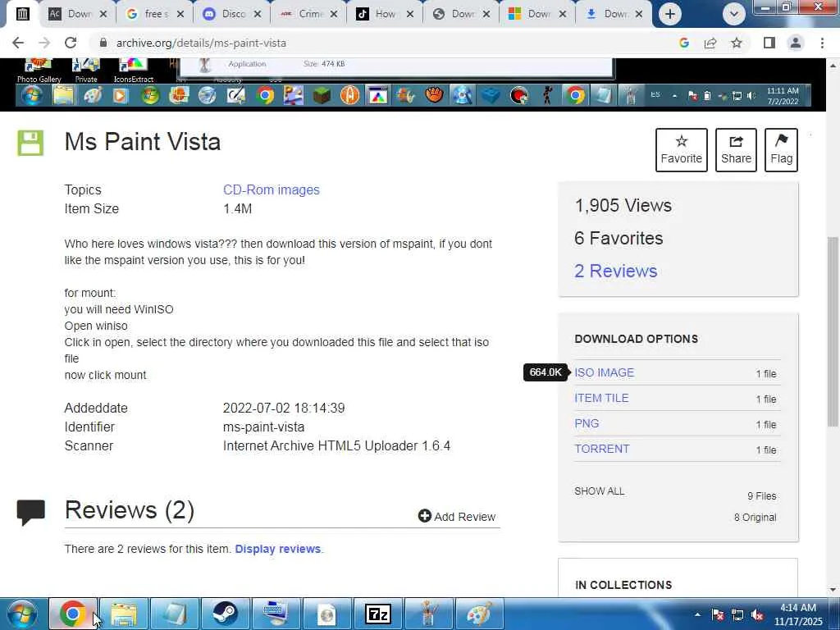Image resolution: width=840 pixels, height=630 pixels.
Task: Open the share page icon in address bar
Action: click(x=710, y=43)
